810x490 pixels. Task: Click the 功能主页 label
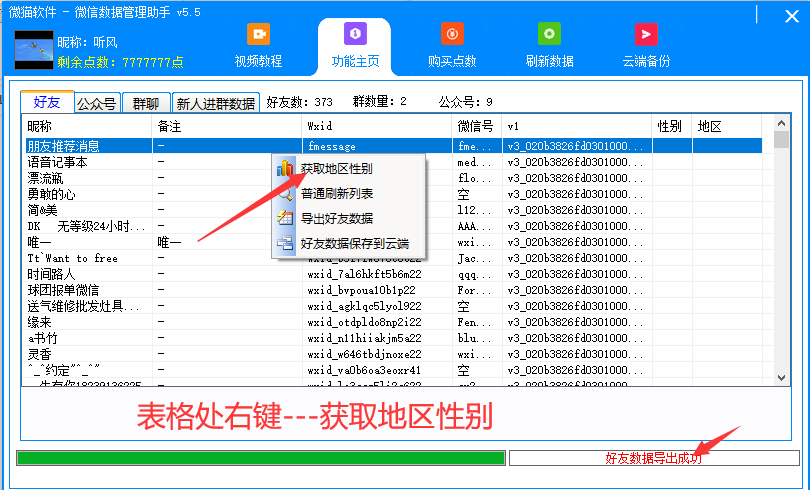pyautogui.click(x=355, y=61)
